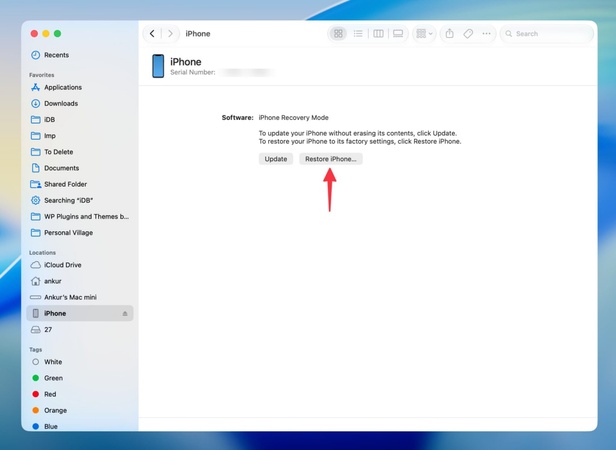
Task: Click the iPhone device icon in header
Action: pyautogui.click(x=158, y=66)
